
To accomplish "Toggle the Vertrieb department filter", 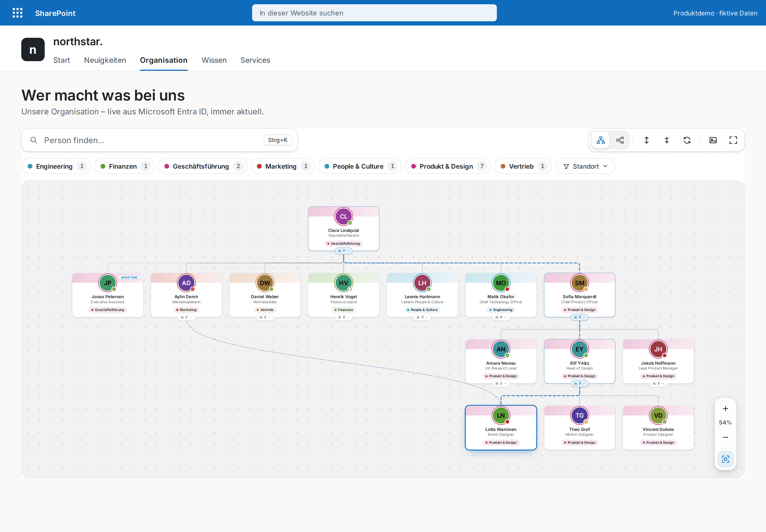I will (523, 166).
